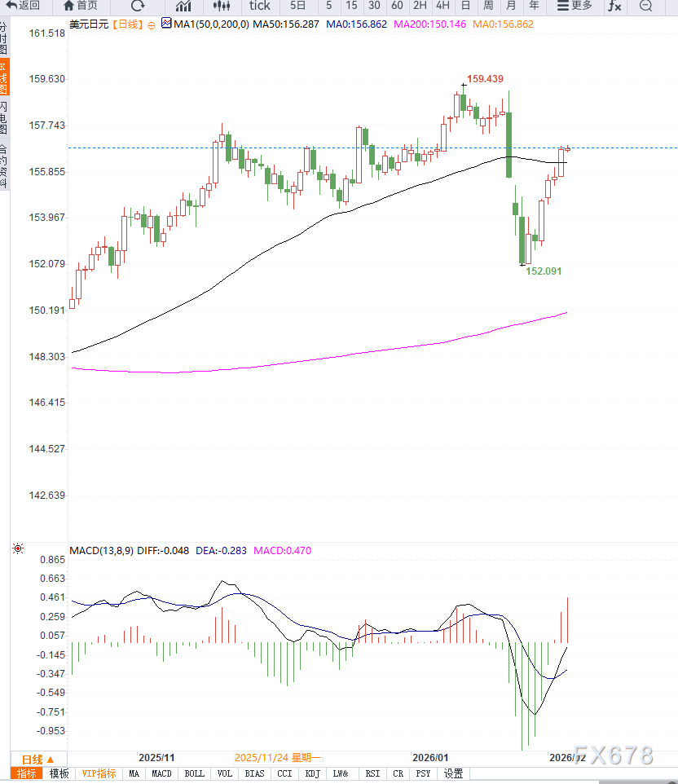Open MA1(50,0,200,0) indicator parameters
The height and width of the screenshot is (784, 678).
click(x=205, y=24)
